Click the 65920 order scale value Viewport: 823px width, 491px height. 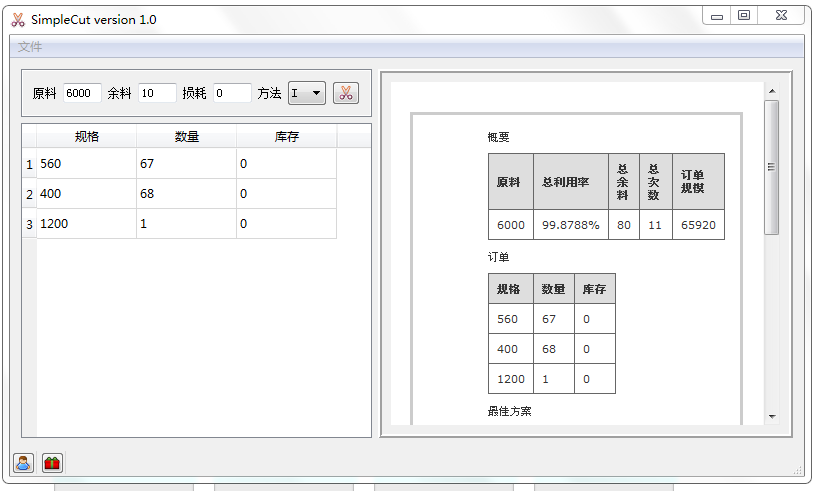point(698,225)
